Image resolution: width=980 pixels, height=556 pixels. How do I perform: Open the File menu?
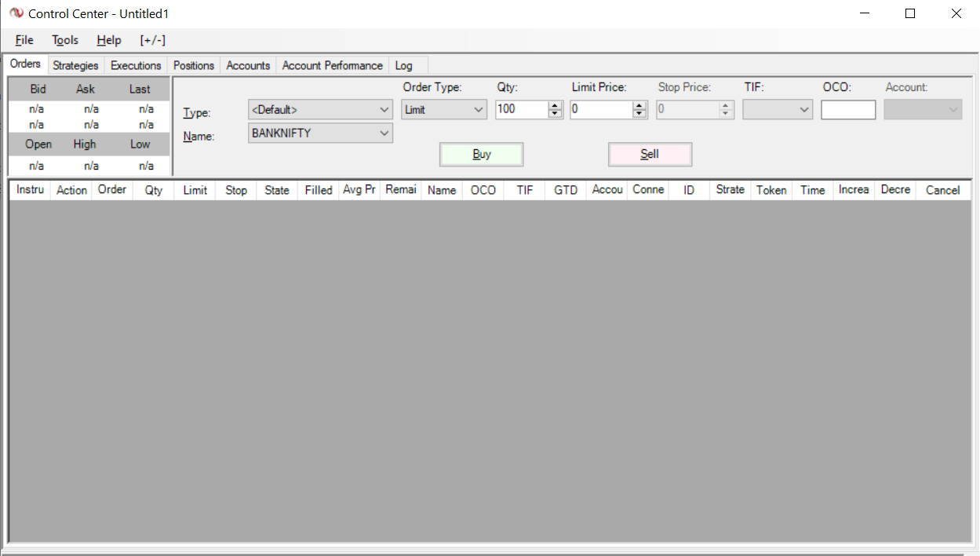[24, 40]
